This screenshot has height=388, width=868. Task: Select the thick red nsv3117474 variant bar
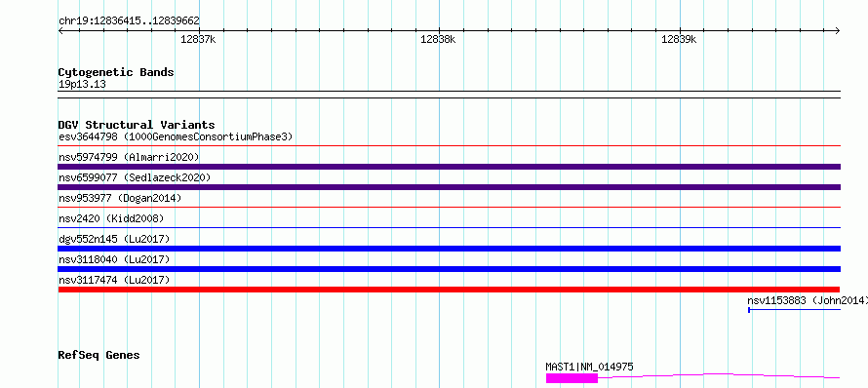pos(449,290)
